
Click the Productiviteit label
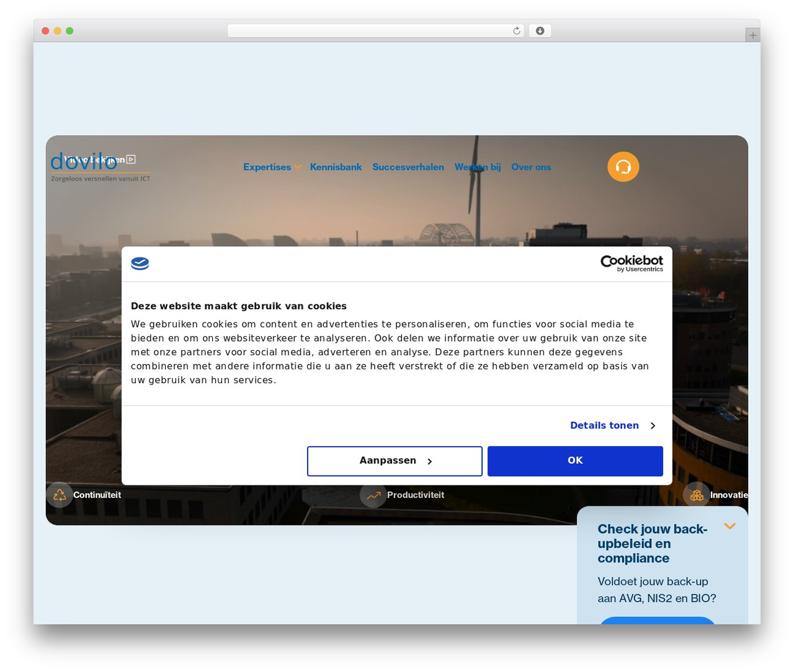(416, 495)
